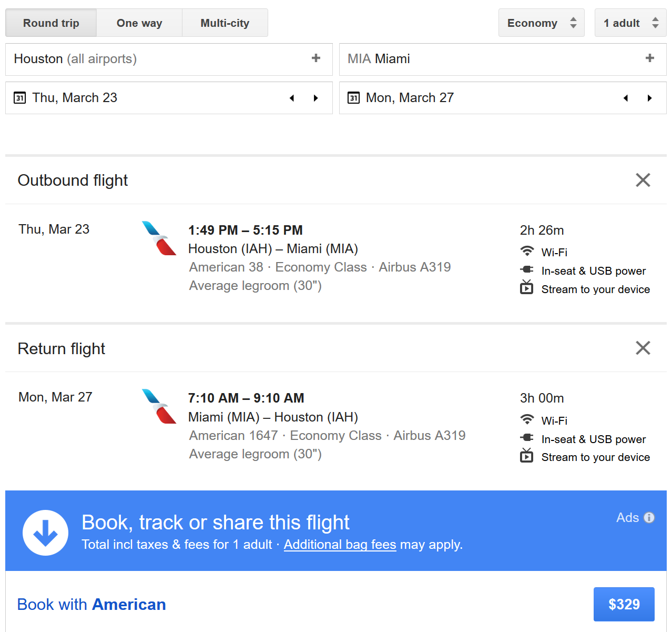Click the Book with American link
The height and width of the screenshot is (632, 672).
[x=91, y=605]
